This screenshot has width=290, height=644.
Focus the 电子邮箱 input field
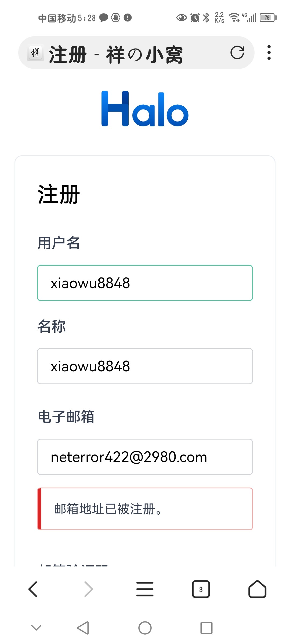pyautogui.click(x=145, y=457)
